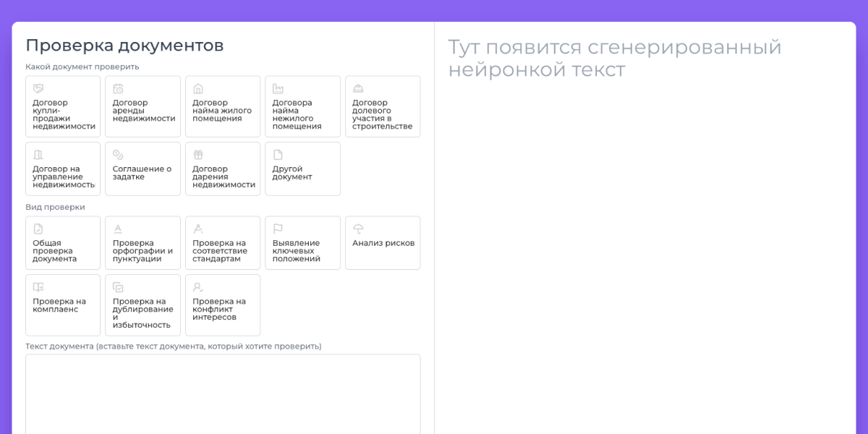Click inside the document text input area
Viewport: 868px width, 434px height.
(223, 394)
